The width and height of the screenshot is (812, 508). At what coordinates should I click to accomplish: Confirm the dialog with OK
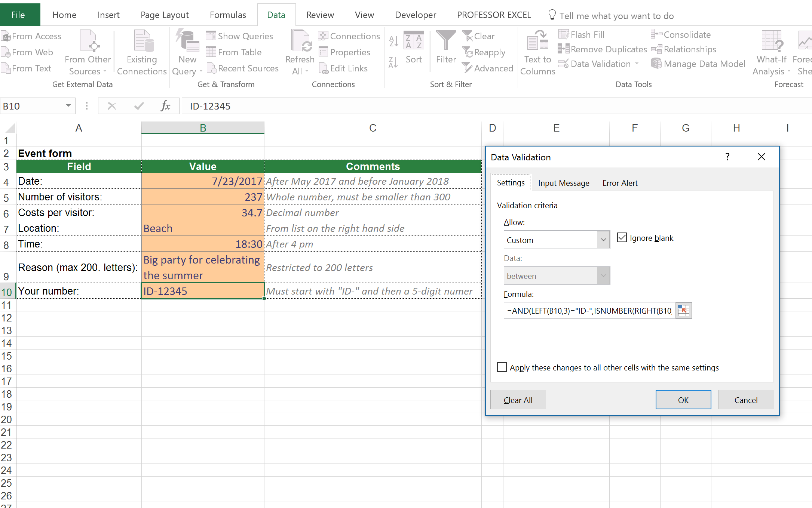tap(683, 400)
